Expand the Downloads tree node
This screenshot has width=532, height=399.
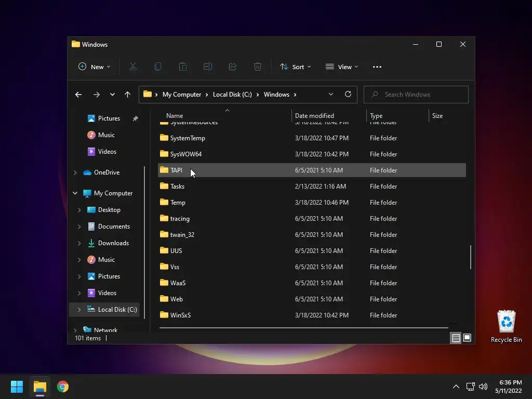[x=79, y=243]
